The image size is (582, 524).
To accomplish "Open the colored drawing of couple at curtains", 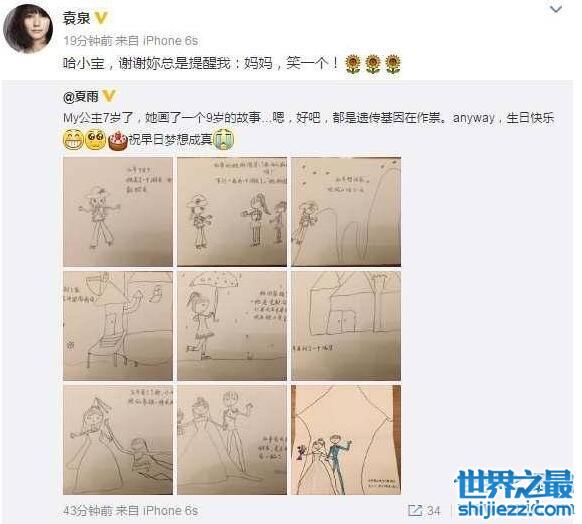I will (346, 440).
